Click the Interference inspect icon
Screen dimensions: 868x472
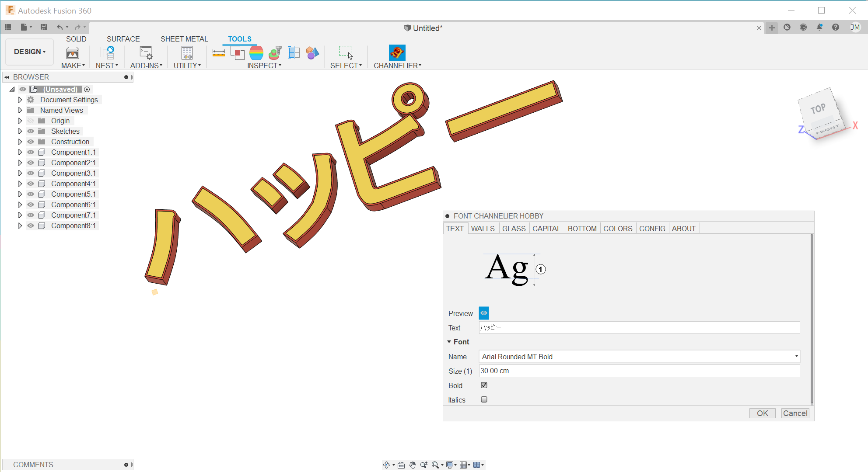click(x=238, y=53)
